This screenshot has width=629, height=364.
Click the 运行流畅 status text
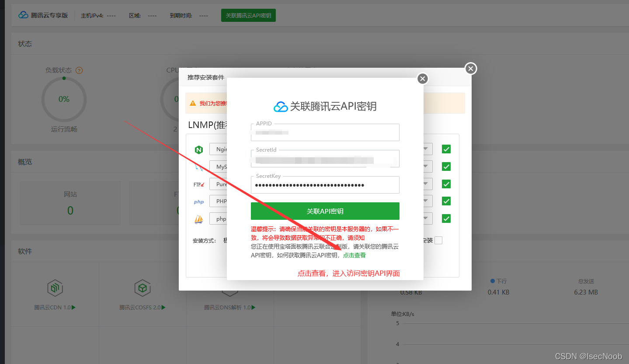point(64,129)
